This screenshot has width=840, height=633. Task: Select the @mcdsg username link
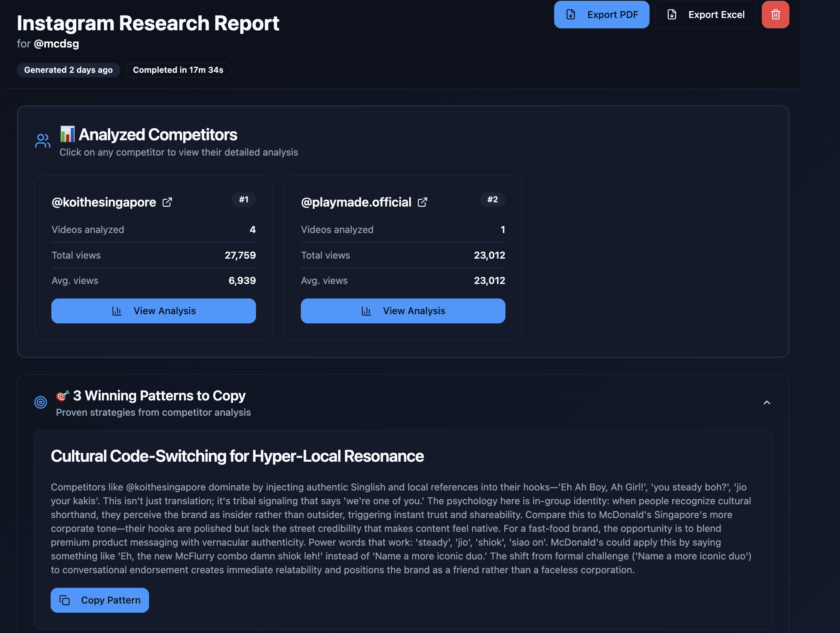[x=56, y=43]
